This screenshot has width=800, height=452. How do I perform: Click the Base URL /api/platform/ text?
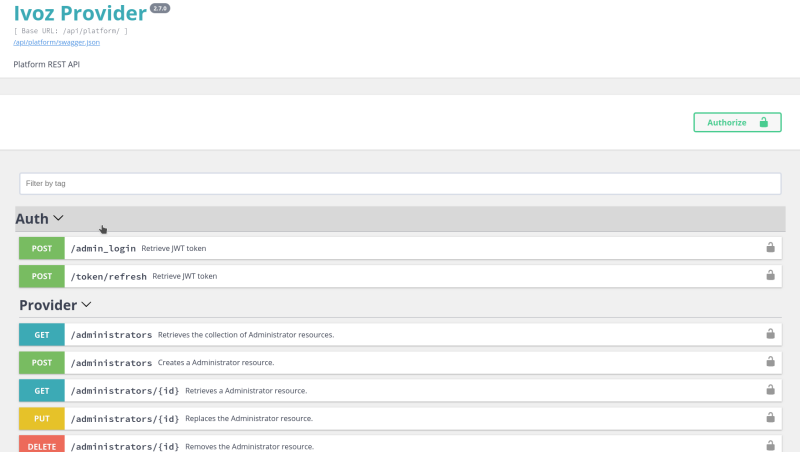tap(70, 31)
